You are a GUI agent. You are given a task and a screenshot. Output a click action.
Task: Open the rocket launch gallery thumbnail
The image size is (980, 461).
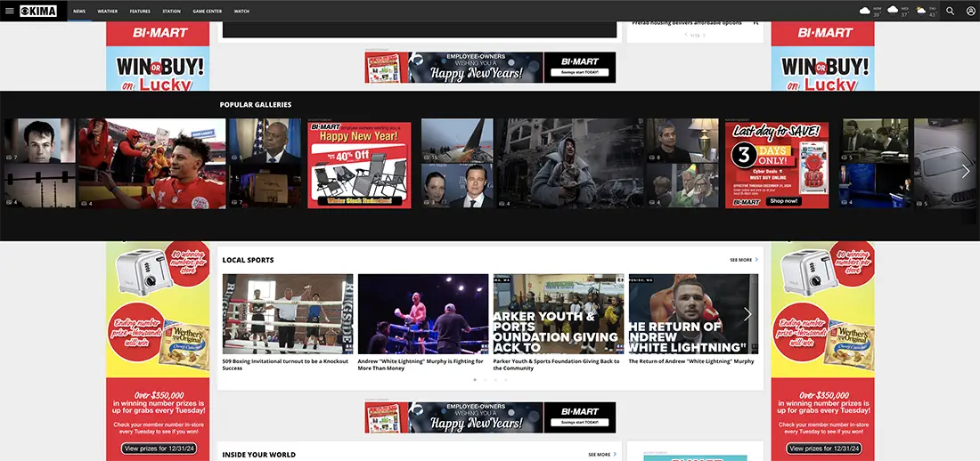457,141
